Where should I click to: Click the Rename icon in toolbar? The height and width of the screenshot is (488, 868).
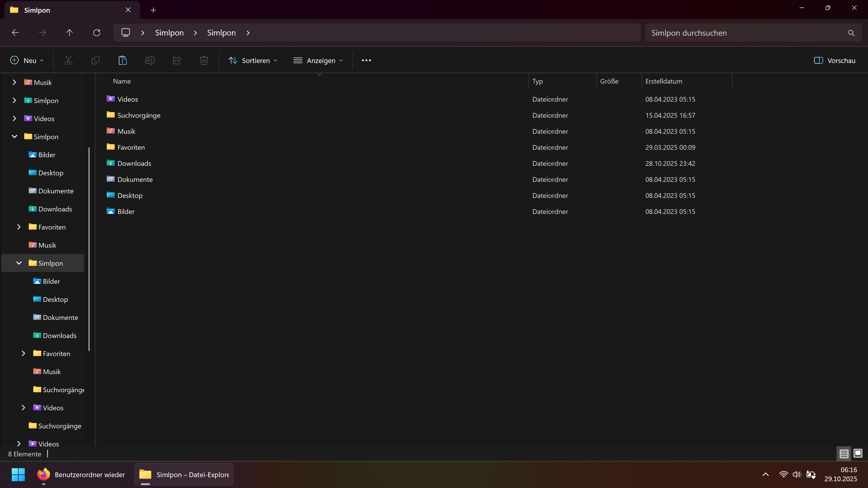(x=150, y=61)
